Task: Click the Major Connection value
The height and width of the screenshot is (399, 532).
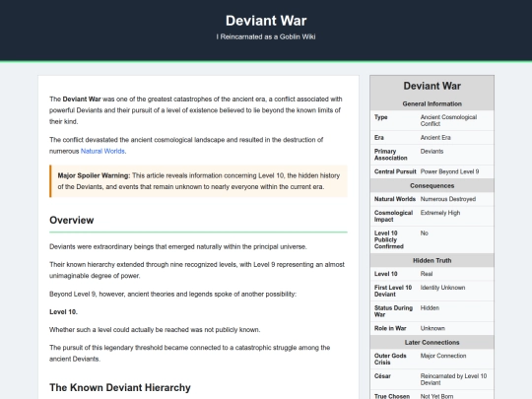Action: tap(443, 356)
